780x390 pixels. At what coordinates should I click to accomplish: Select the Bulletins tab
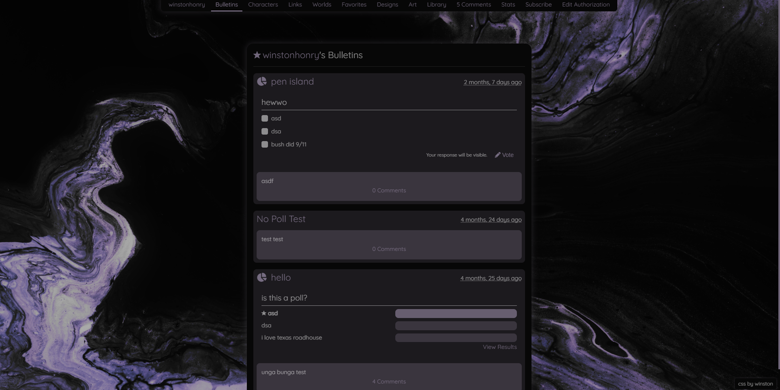[x=226, y=4]
